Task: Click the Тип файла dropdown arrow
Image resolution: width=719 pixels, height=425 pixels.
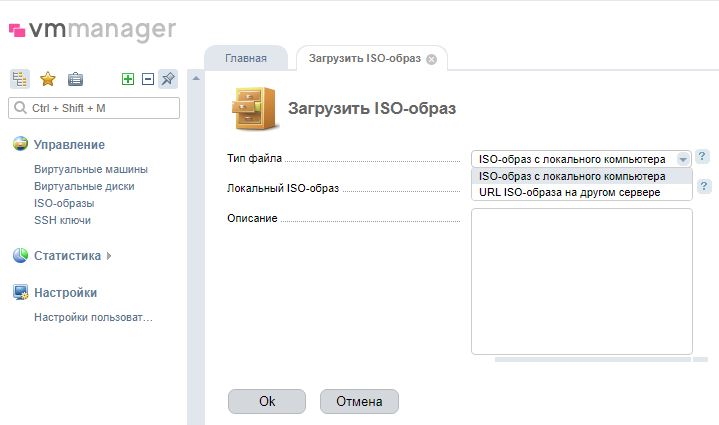Action: pyautogui.click(x=683, y=159)
